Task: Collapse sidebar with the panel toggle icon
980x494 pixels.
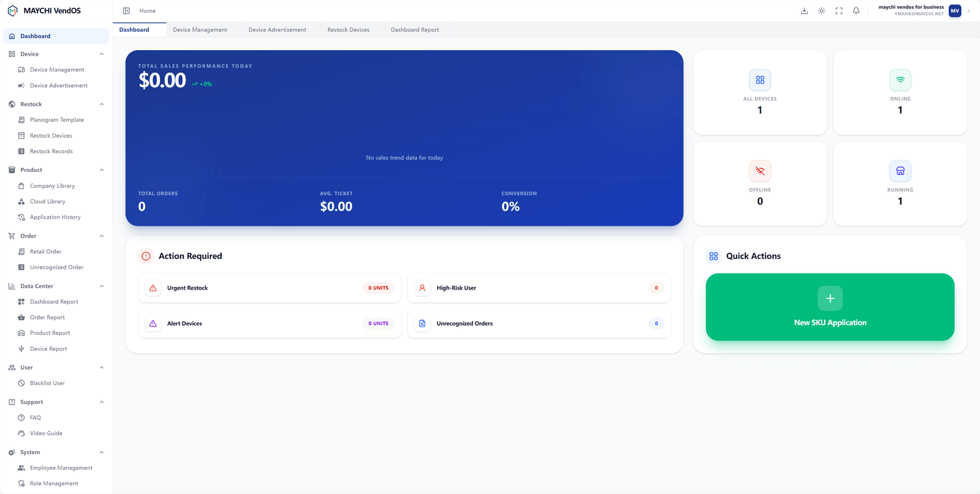Action: click(x=126, y=11)
